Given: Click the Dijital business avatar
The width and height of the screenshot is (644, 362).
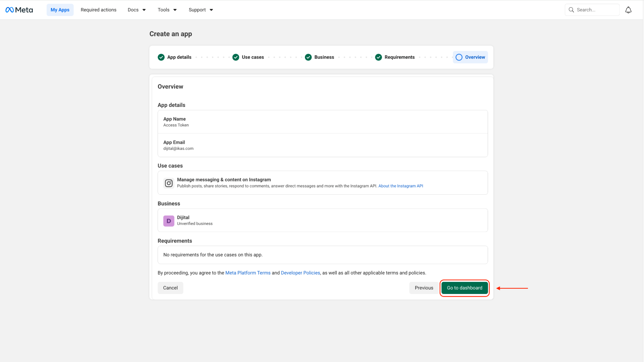Looking at the screenshot, I should [169, 221].
